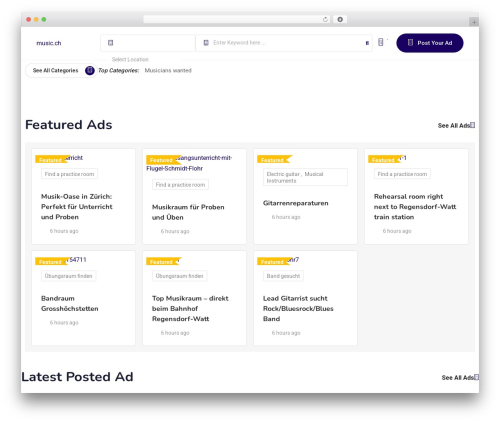
Task: Click Electric guitar, Musical Instruments tag
Action: [305, 177]
